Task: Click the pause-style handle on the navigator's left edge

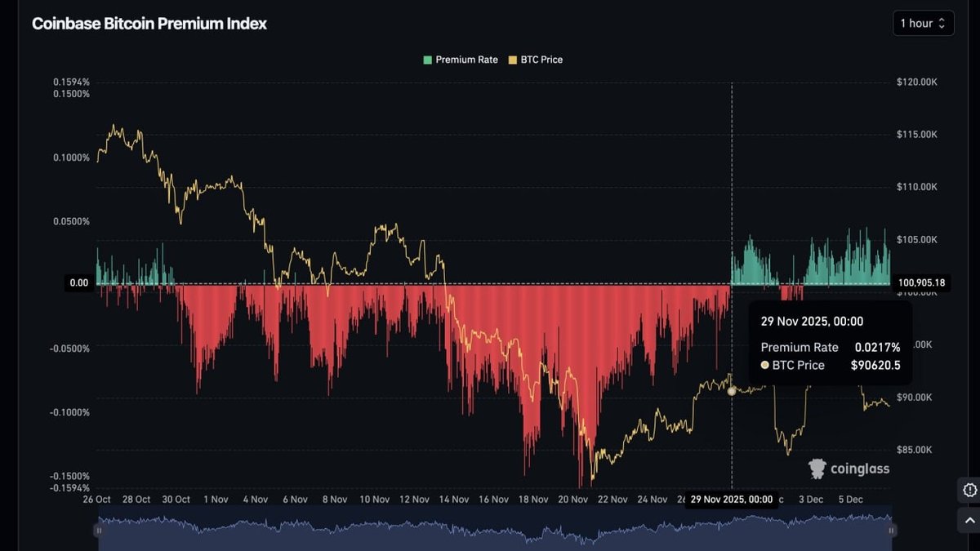Action: coord(99,530)
